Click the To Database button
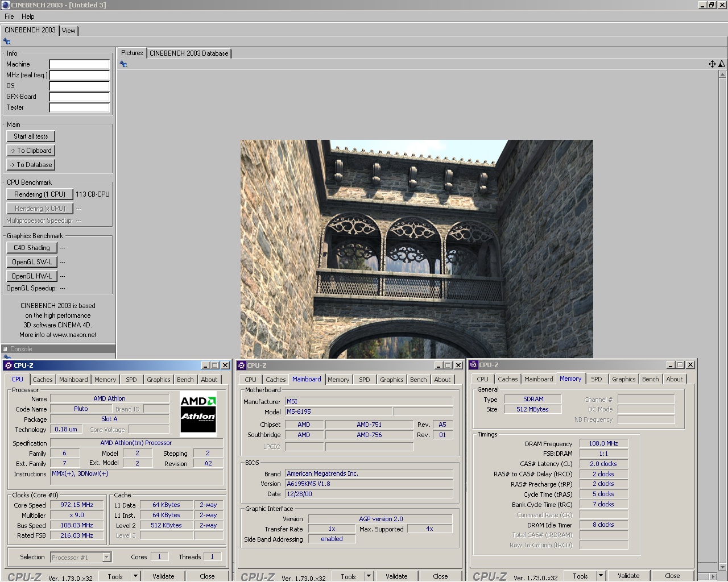Image resolution: width=728 pixels, height=582 pixels. pos(31,165)
